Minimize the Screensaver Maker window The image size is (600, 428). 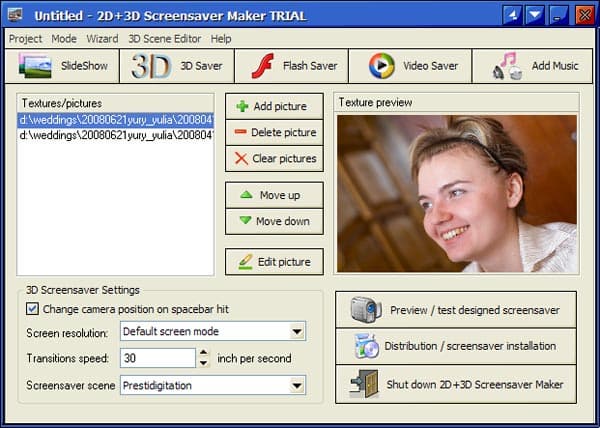559,15
